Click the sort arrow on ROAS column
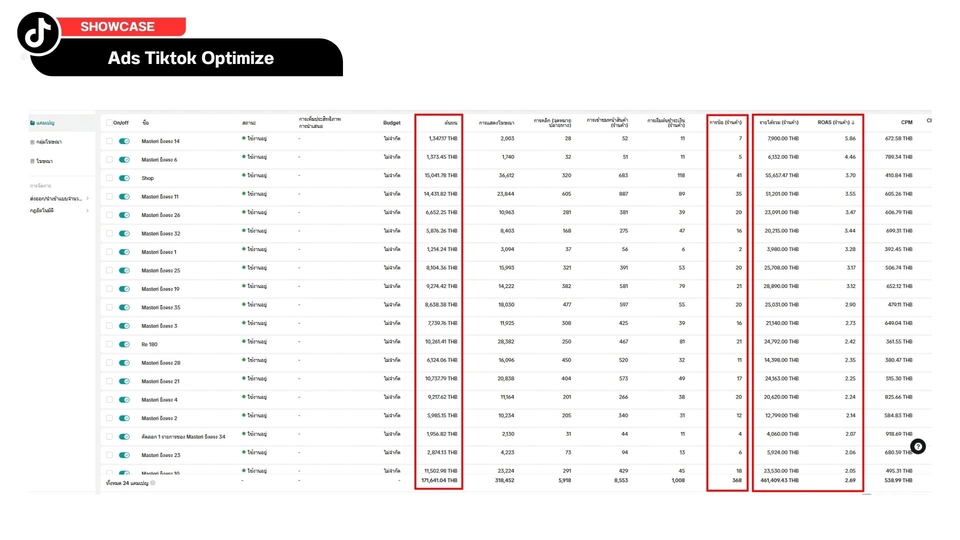Image resolution: width=960 pixels, height=540 pixels. coord(853,122)
